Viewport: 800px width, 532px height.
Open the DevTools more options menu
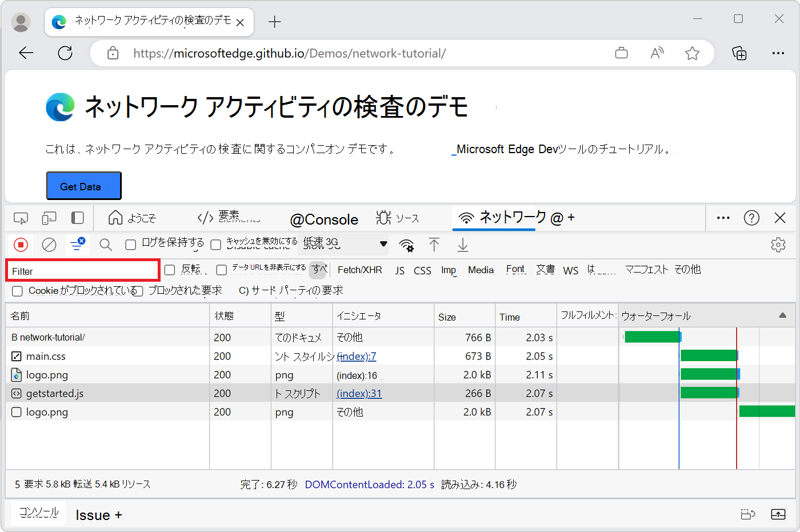723,218
